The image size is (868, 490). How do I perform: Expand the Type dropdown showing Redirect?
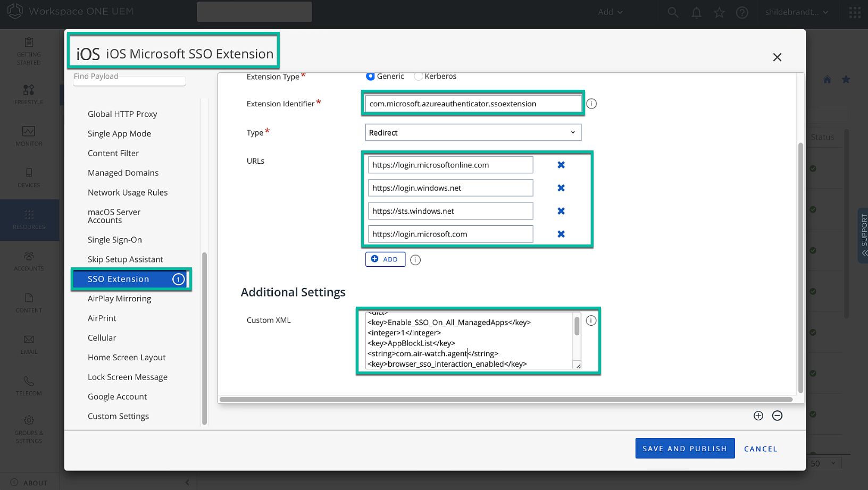point(473,133)
